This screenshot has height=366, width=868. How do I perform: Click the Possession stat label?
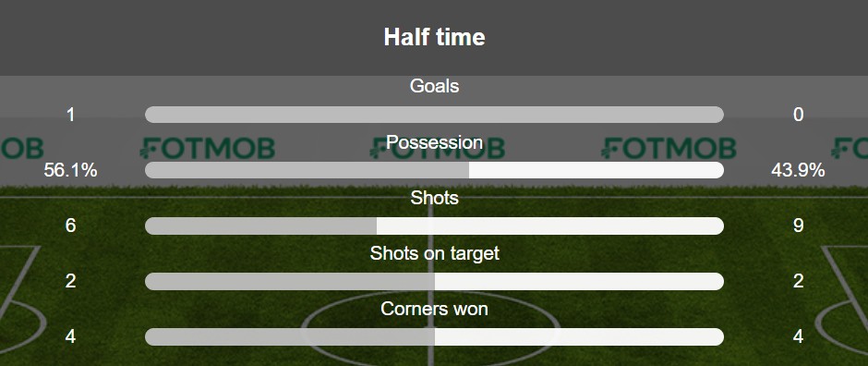(x=434, y=142)
